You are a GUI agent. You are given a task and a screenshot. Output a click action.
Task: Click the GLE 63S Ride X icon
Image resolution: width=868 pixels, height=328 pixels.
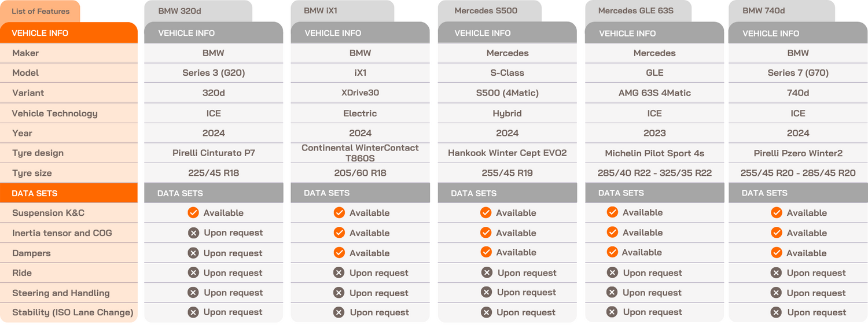[x=612, y=273]
